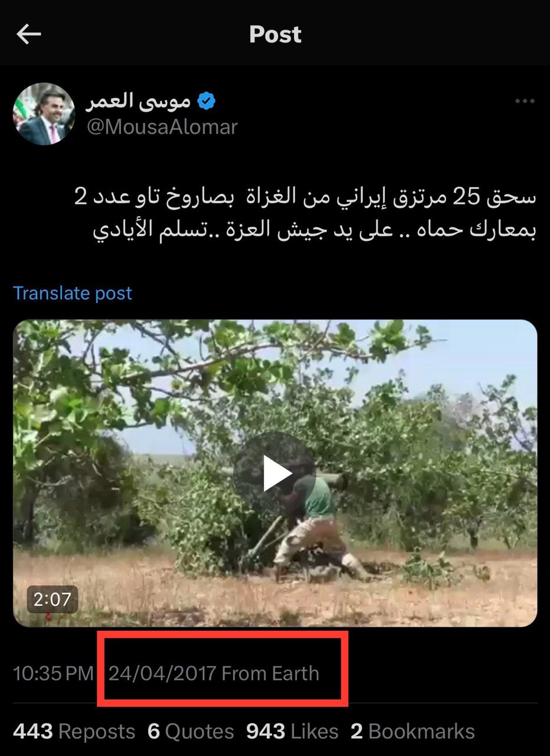550x756 pixels.
Task: Open the three-dot post options menu
Action: (x=524, y=102)
